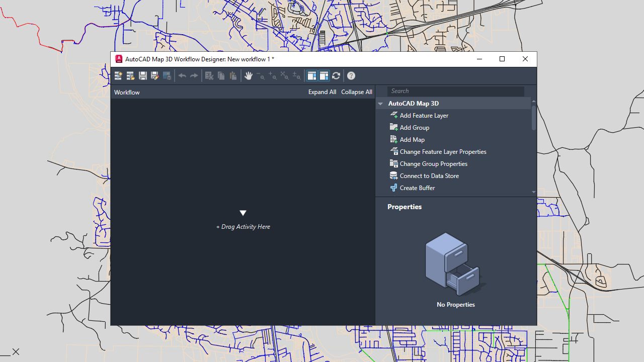Click the activity list scroll-up arrow

(x=534, y=102)
